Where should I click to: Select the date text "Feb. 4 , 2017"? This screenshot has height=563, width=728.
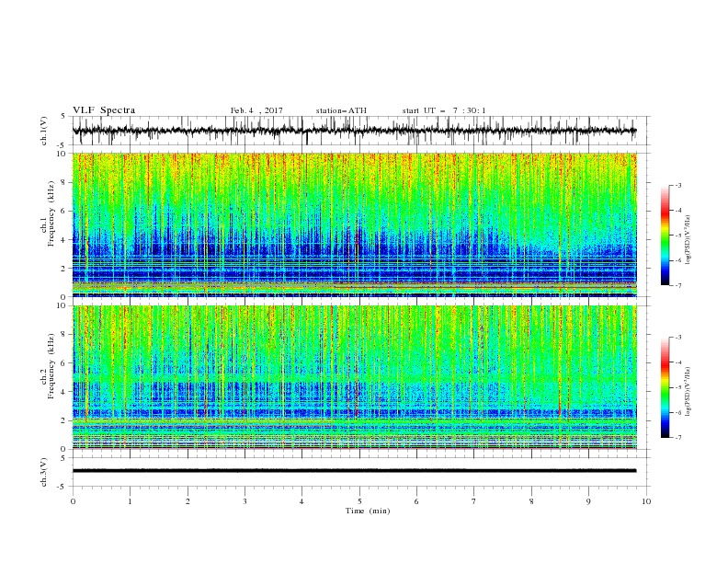(256, 110)
